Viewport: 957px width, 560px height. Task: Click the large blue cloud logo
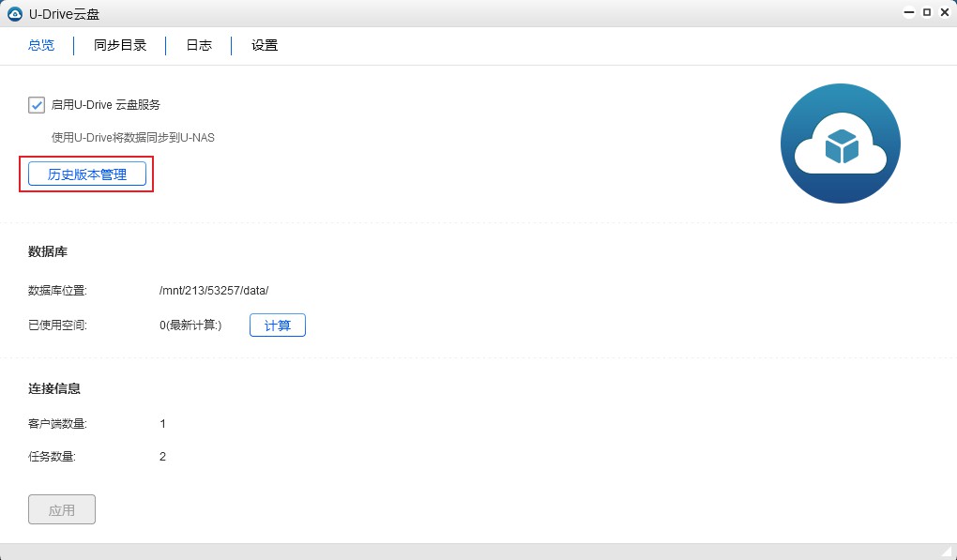pyautogui.click(x=840, y=144)
